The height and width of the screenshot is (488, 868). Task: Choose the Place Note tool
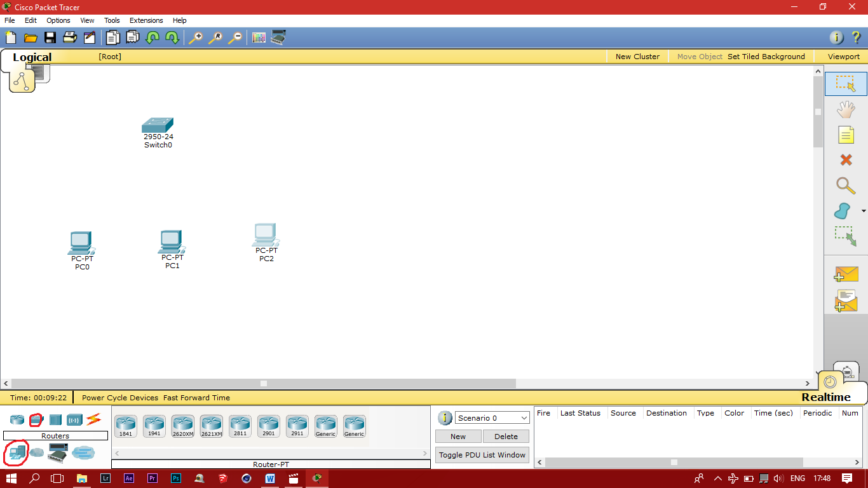846,135
